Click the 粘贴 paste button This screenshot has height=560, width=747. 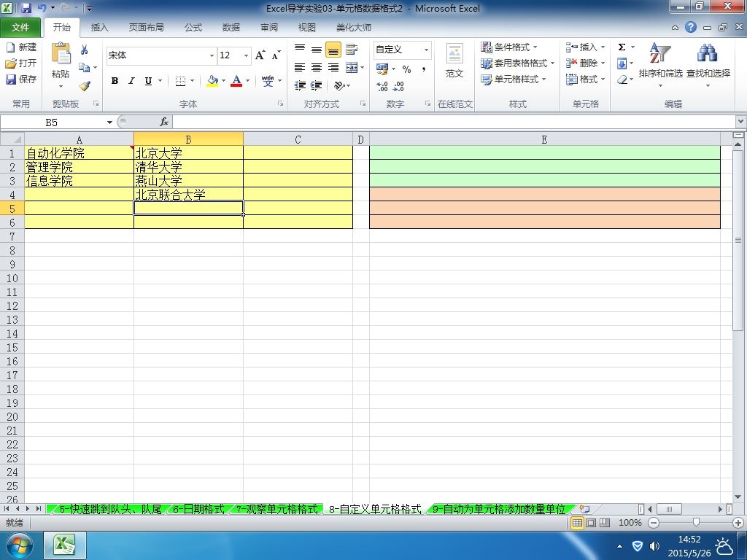61,65
